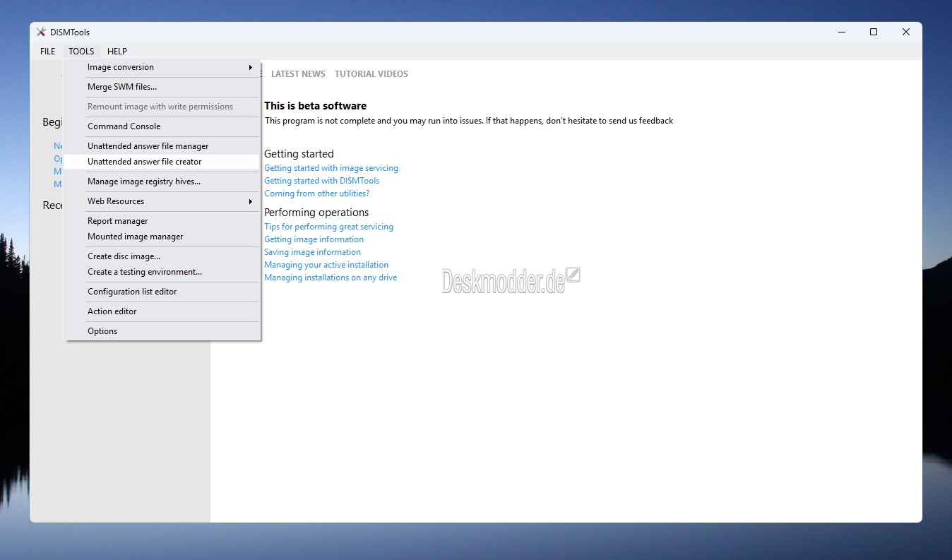This screenshot has width=952, height=560.
Task: Open the FILE menu
Action: 47,52
